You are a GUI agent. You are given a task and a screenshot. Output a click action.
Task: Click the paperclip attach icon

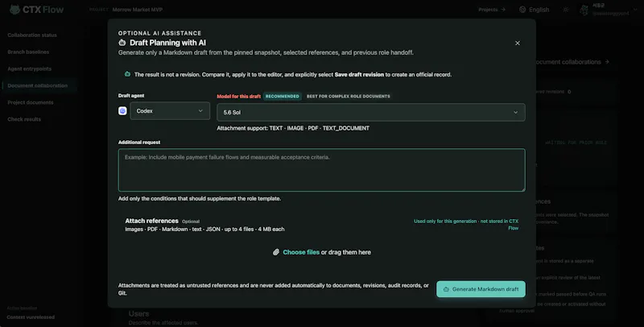click(x=276, y=252)
